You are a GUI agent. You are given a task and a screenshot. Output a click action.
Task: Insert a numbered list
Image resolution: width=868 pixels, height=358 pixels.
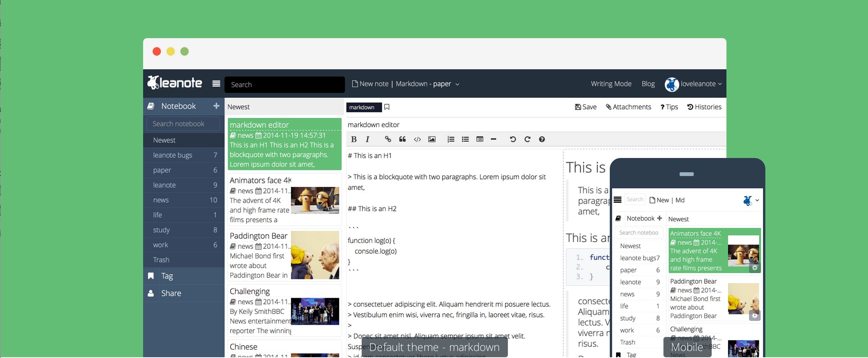pyautogui.click(x=451, y=139)
